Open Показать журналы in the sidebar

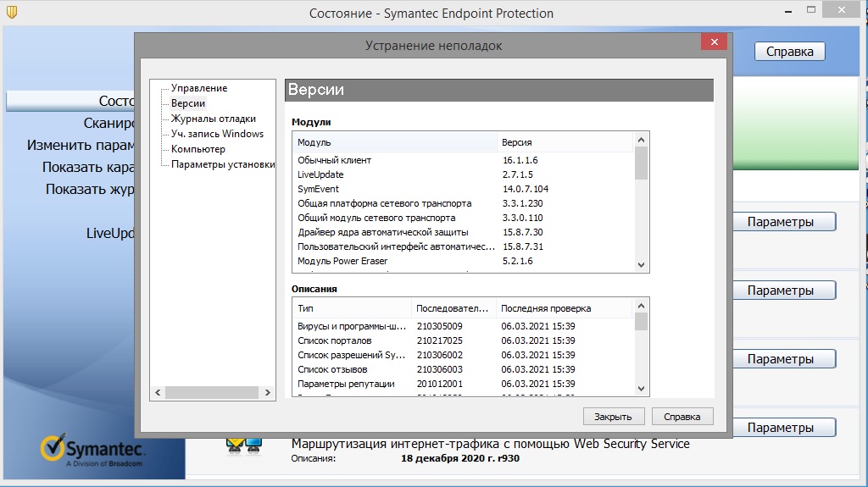(x=90, y=189)
